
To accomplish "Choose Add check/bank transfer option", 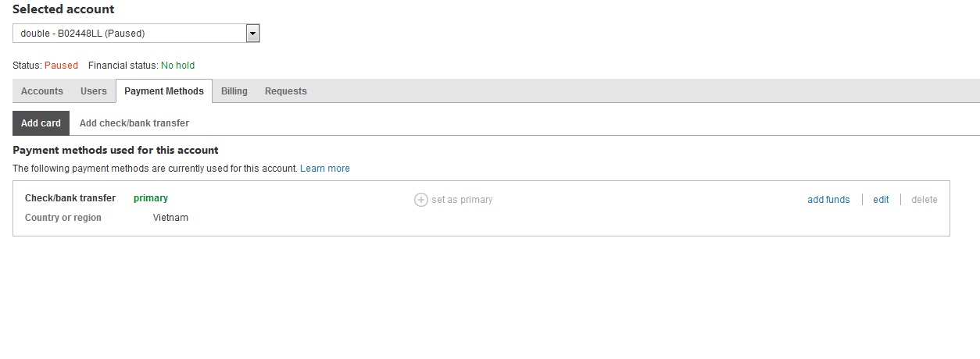I will (134, 123).
